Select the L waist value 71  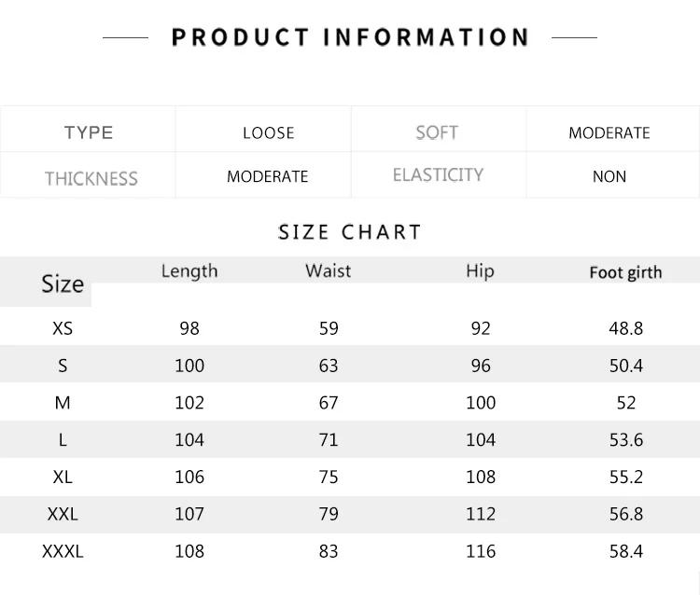pyautogui.click(x=329, y=439)
